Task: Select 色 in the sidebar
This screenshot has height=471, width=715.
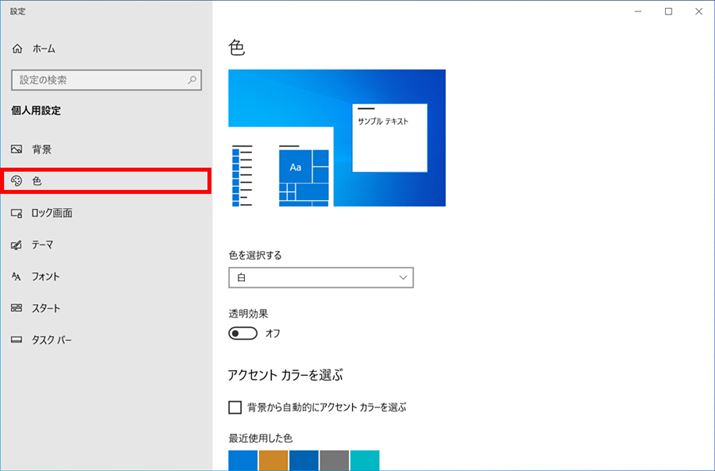Action: (x=106, y=181)
